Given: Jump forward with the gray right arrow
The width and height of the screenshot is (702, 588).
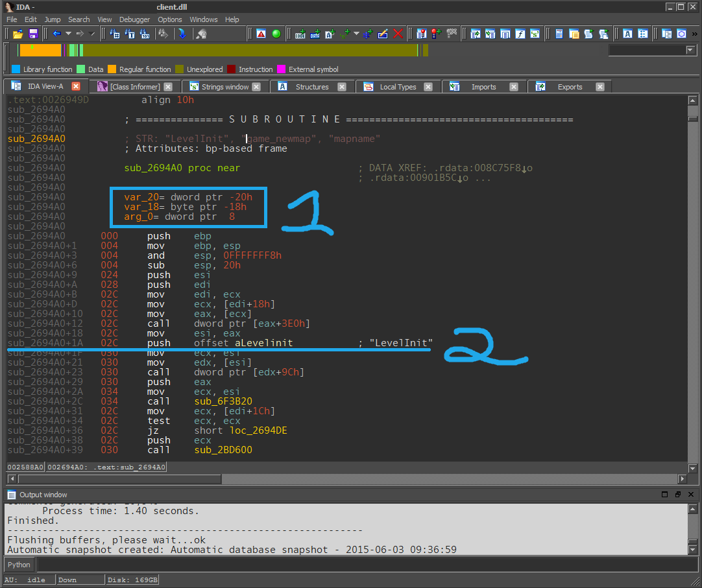Looking at the screenshot, I should (80, 34).
